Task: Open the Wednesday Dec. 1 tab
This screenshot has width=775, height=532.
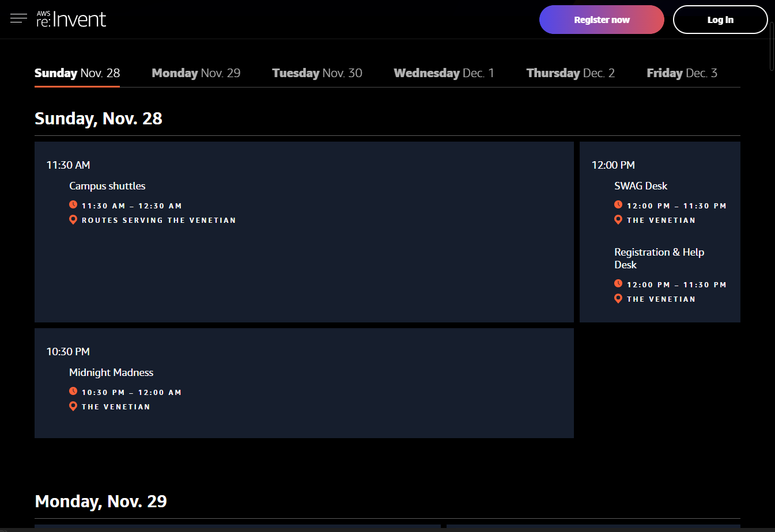Action: [x=444, y=73]
